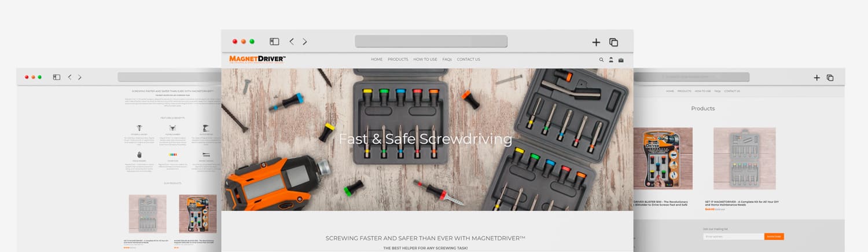868x252 pixels.
Task: Open the PRODUCTS menu item in center site
Action: click(x=398, y=59)
